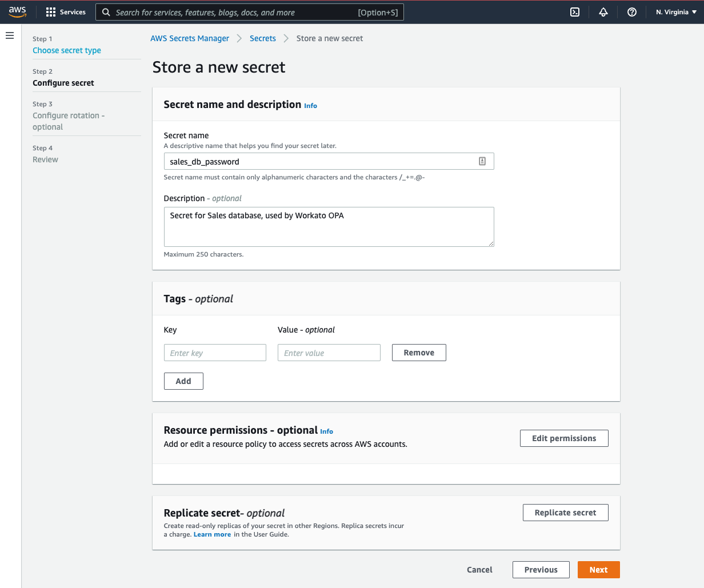Collapse the sidebar with the hamburger icon
The width and height of the screenshot is (704, 588).
pos(10,35)
